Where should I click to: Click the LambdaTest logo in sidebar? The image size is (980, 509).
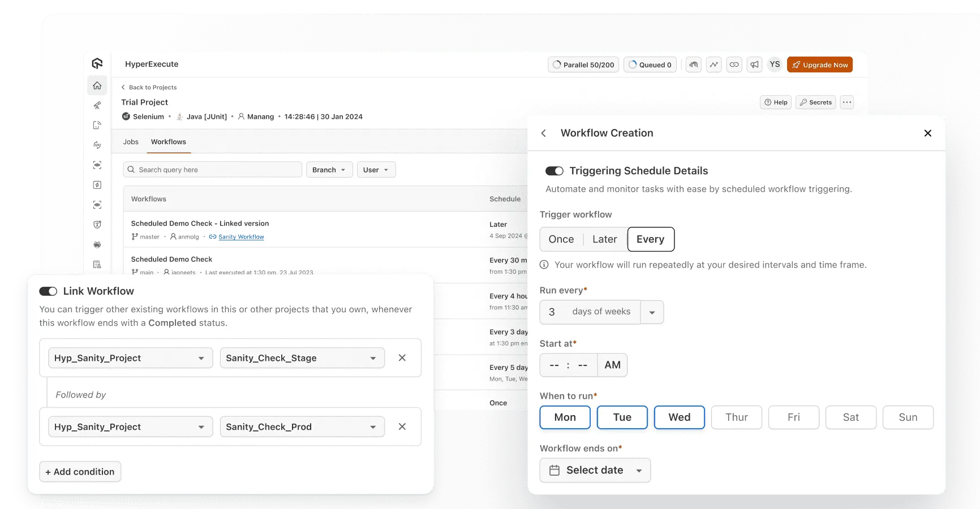tap(97, 63)
